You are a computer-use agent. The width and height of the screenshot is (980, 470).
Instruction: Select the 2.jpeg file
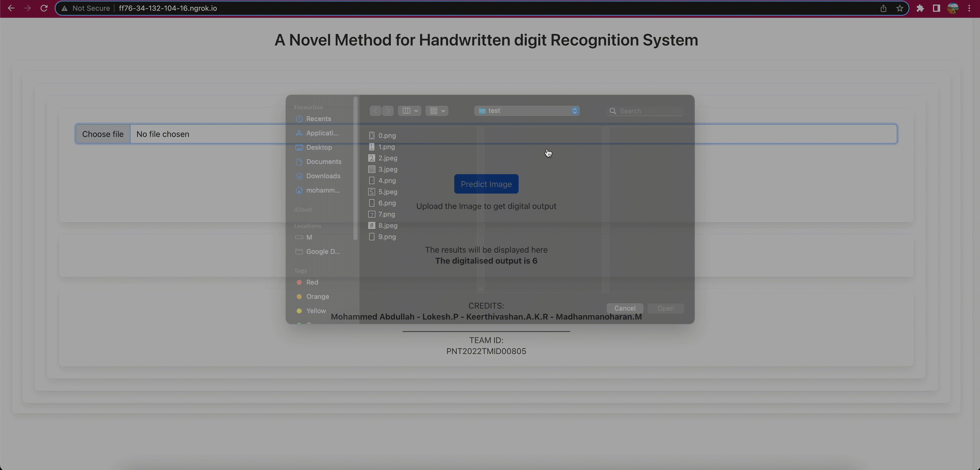pyautogui.click(x=387, y=158)
